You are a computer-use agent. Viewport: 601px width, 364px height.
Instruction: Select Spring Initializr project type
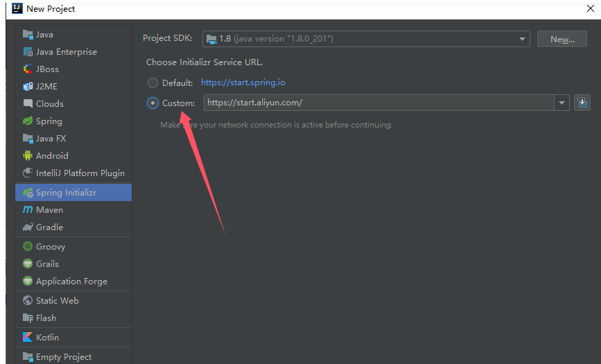[73, 193]
